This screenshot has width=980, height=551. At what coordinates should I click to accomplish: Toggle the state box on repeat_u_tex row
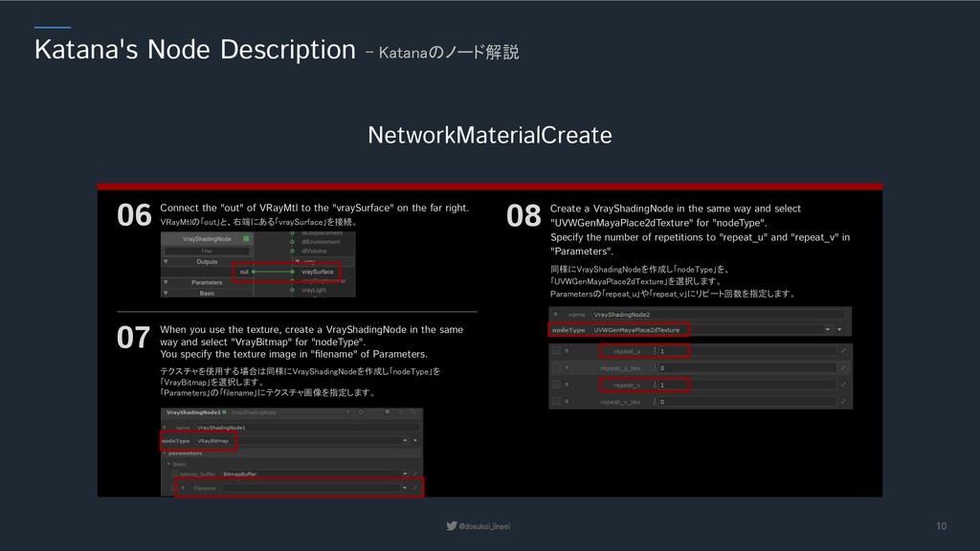point(556,368)
